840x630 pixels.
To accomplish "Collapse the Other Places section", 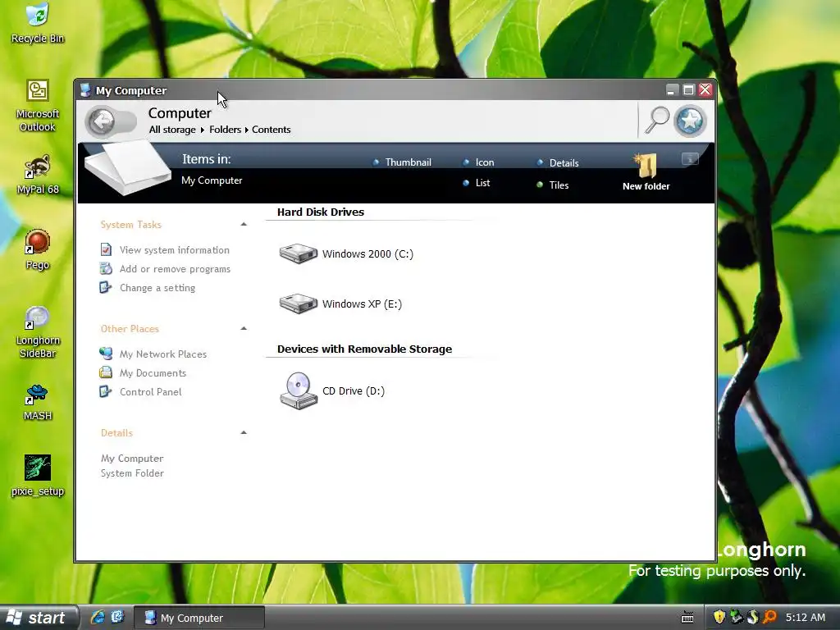I will tap(244, 328).
